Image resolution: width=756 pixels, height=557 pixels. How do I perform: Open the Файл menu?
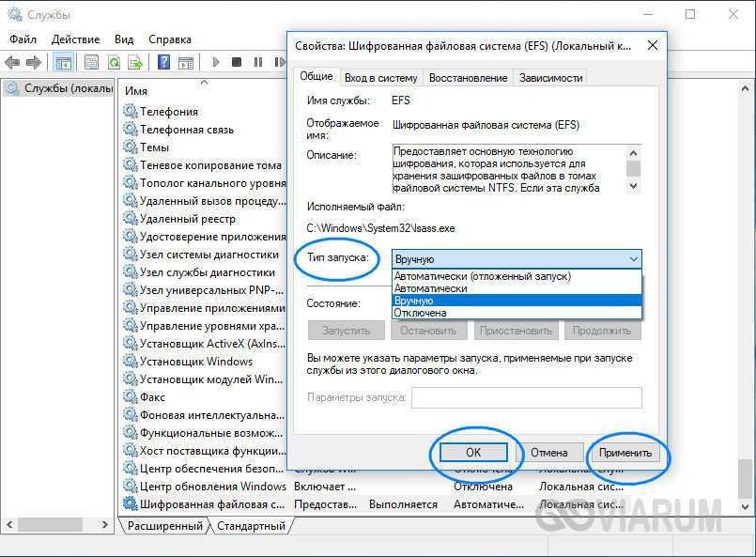tap(23, 39)
